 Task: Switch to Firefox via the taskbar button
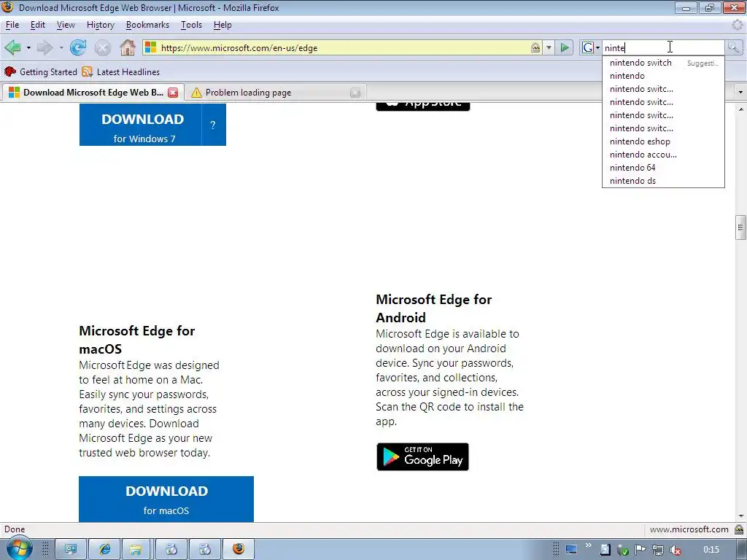[x=239, y=550]
